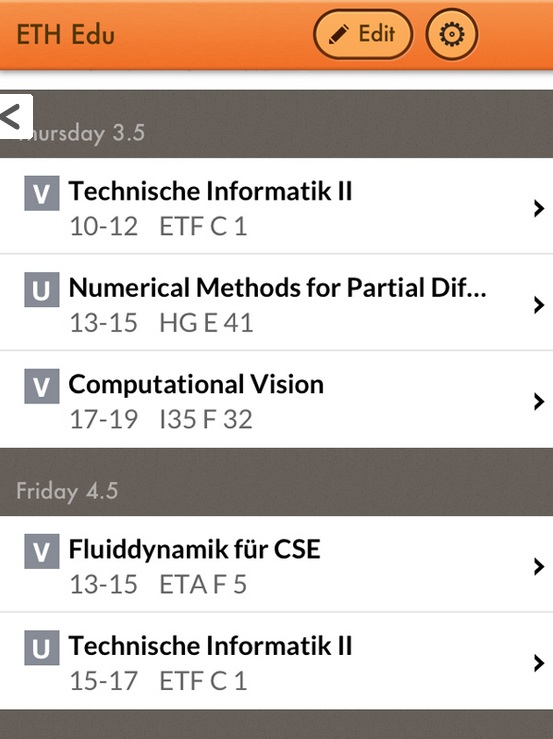Open Friday Technische Informatik II chevron
This screenshot has width=553, height=739.
pyautogui.click(x=539, y=663)
